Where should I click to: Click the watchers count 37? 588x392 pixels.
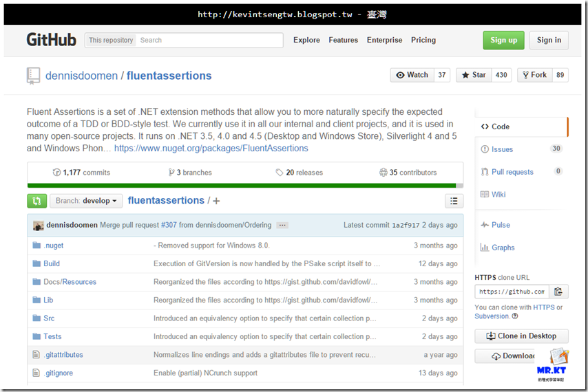[442, 75]
